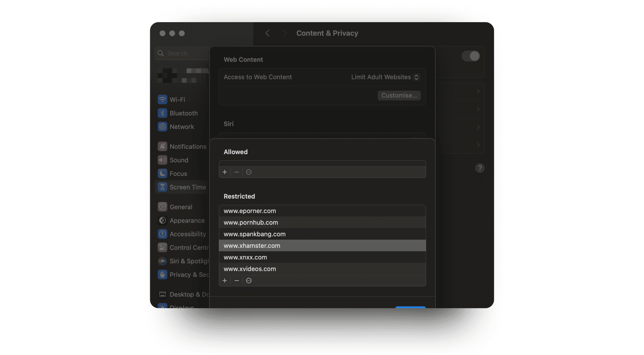
Task: Click the Network icon in sidebar
Action: [163, 126]
